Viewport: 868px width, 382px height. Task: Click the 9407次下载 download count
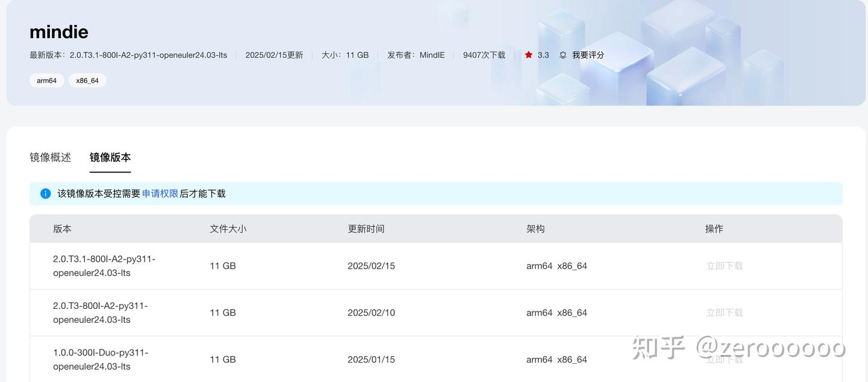[483, 54]
